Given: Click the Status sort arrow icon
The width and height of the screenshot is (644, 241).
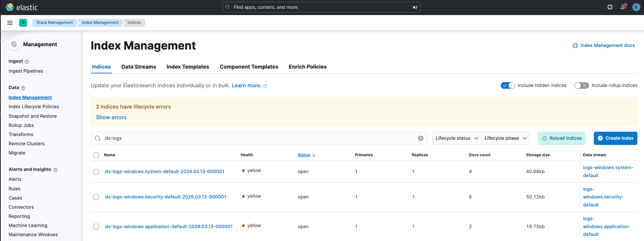Looking at the screenshot, I should (x=314, y=155).
